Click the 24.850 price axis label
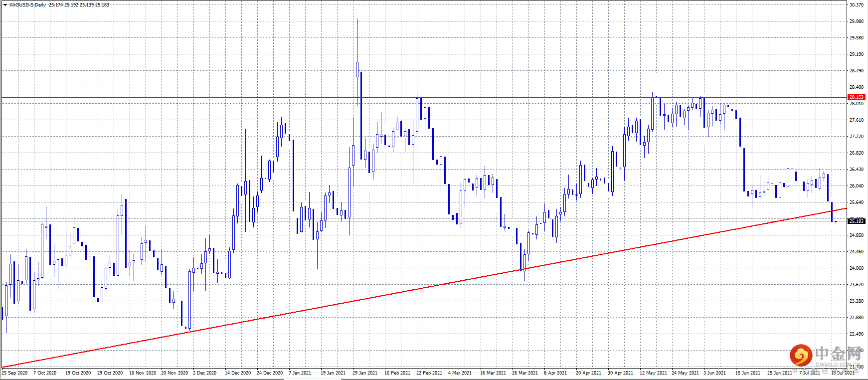868x380 pixels. [x=857, y=235]
